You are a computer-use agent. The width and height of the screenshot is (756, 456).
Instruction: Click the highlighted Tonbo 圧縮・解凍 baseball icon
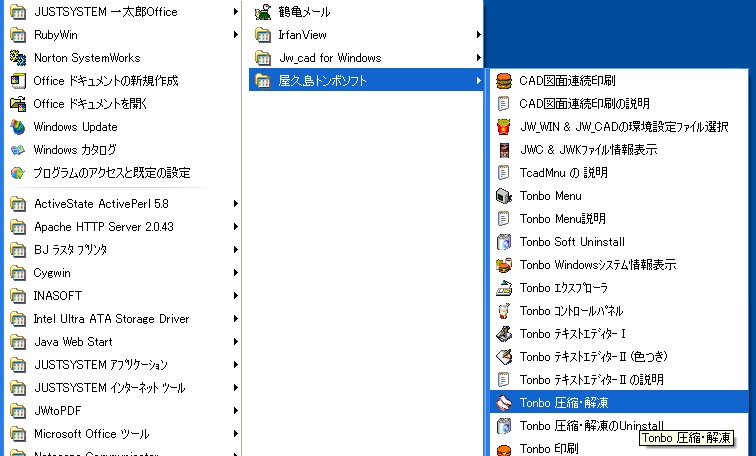click(x=503, y=402)
